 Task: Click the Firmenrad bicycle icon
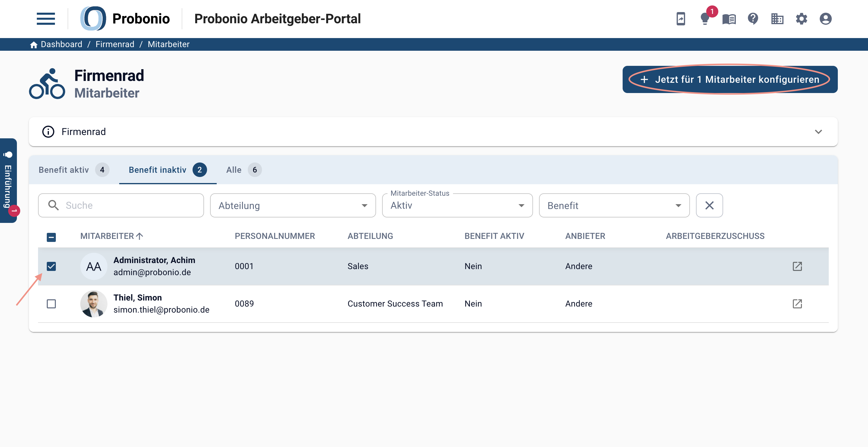pos(47,84)
